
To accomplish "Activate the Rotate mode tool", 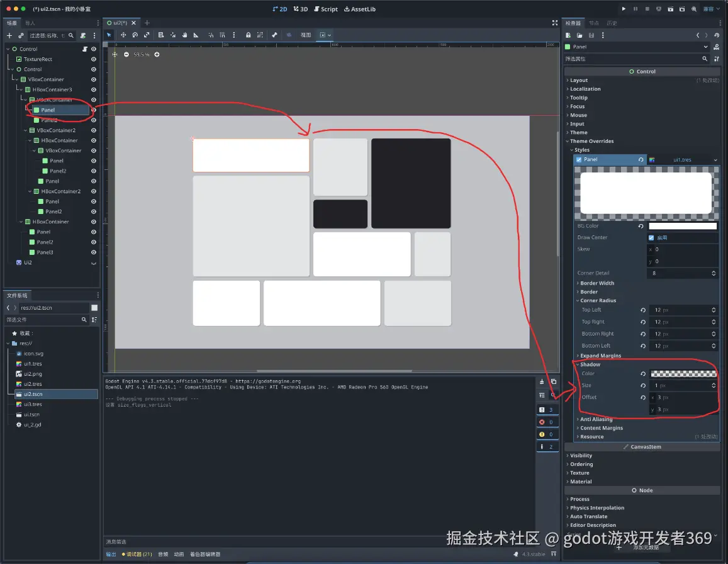I will tap(135, 35).
